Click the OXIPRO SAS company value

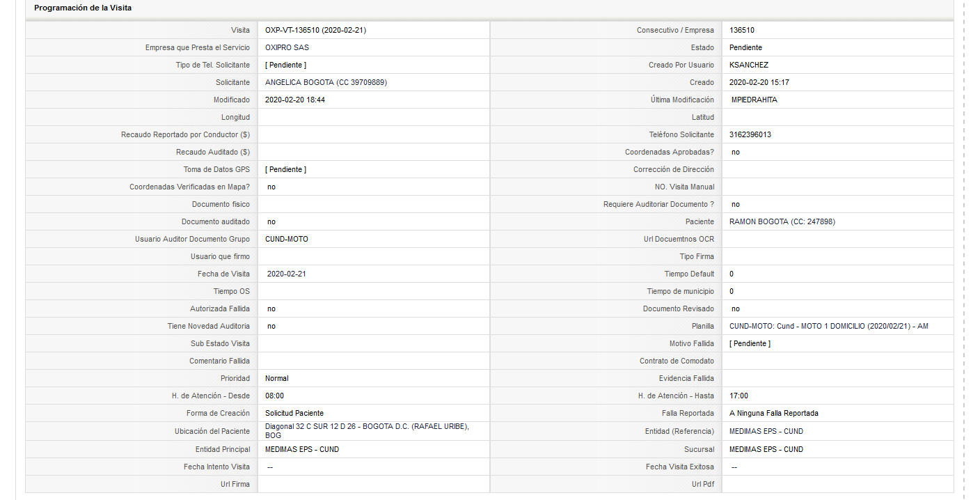point(287,47)
